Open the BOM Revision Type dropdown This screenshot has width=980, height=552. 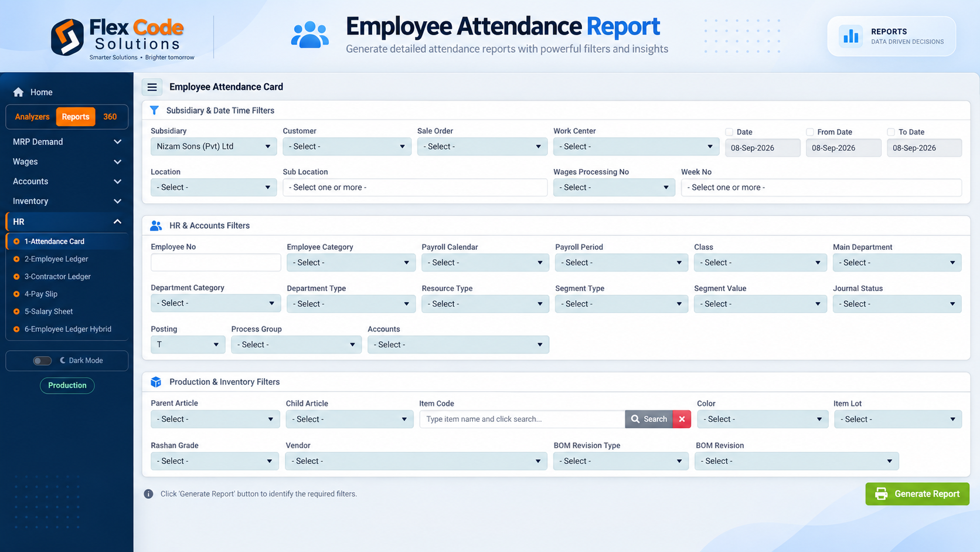point(621,461)
